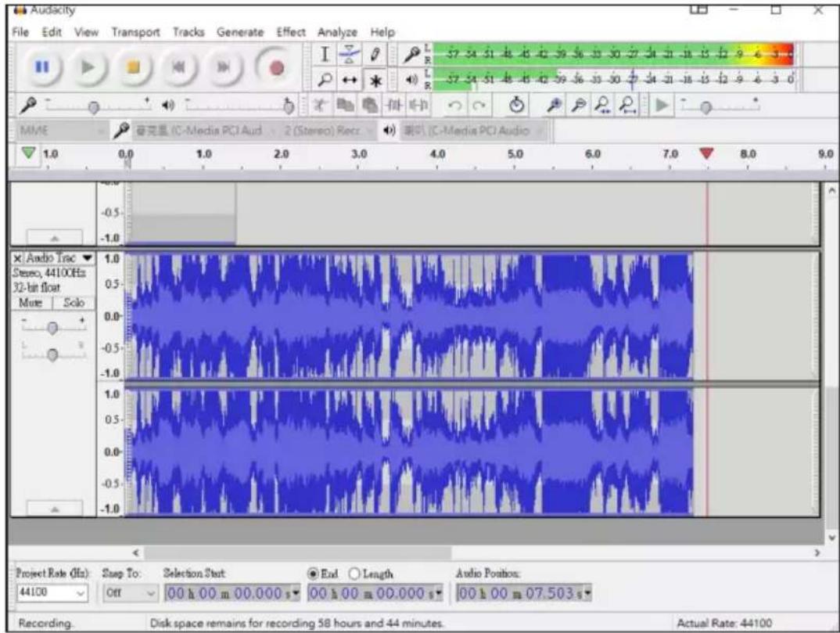Screen dimensions: 840x633
Task: Click the Sync-Lock tracks clock icon
Action: click(516, 105)
